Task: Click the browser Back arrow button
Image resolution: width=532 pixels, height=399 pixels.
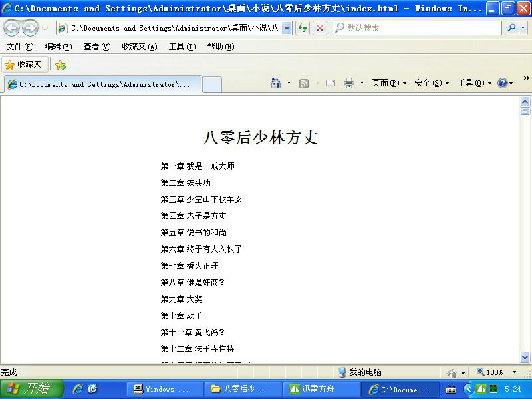Action: coord(12,28)
